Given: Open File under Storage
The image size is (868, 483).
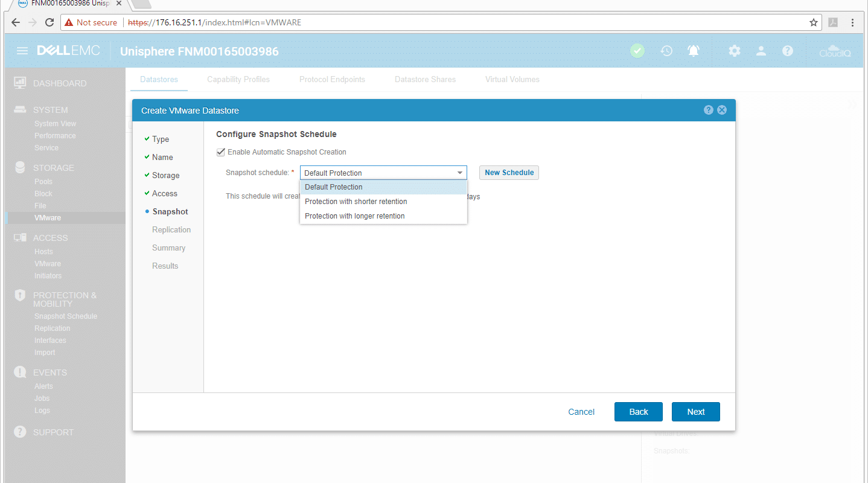Looking at the screenshot, I should (x=40, y=206).
